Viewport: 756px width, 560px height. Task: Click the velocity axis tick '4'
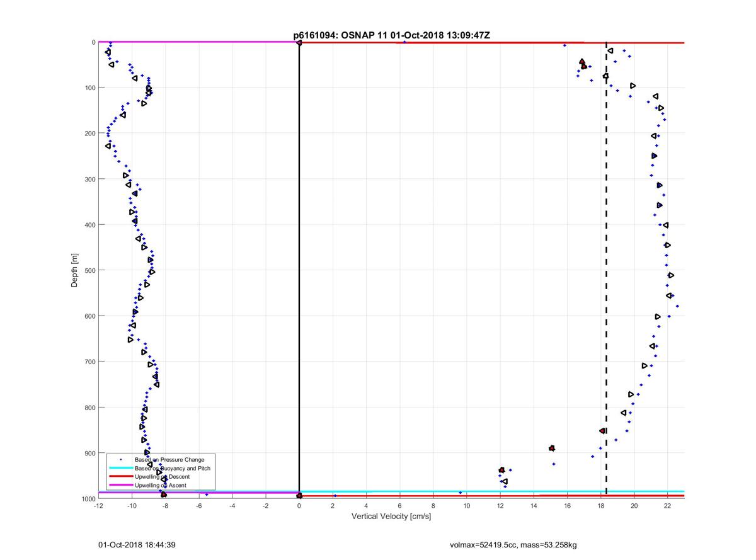click(x=366, y=505)
